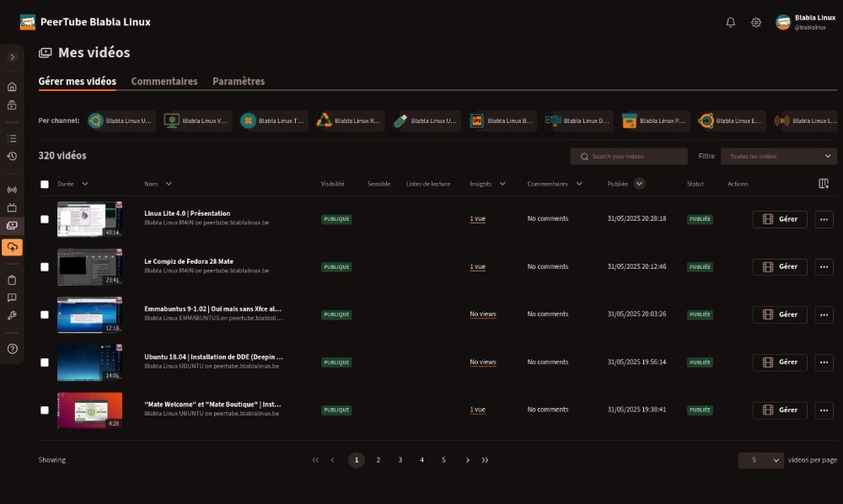Open the Filtre 'Toutes les vidéos' dropdown
Screen dimensions: 843x504
(x=778, y=157)
